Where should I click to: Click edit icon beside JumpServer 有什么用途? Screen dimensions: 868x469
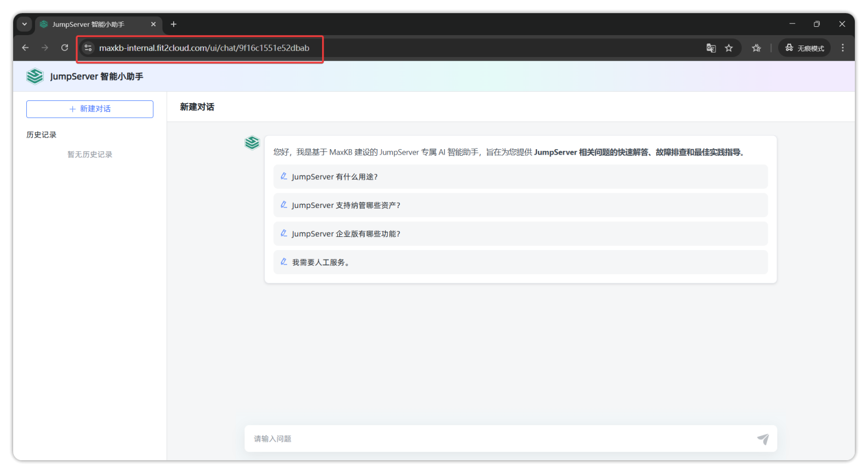(x=284, y=176)
